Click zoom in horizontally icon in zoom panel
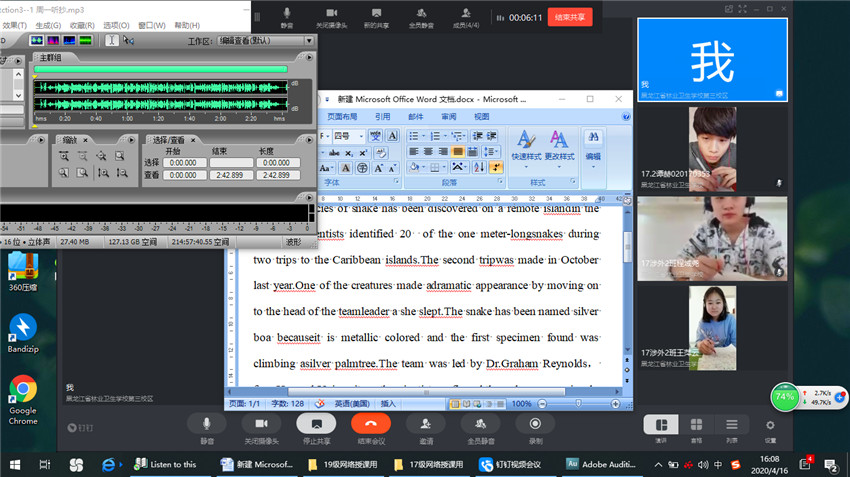The image size is (850, 477). [64, 156]
